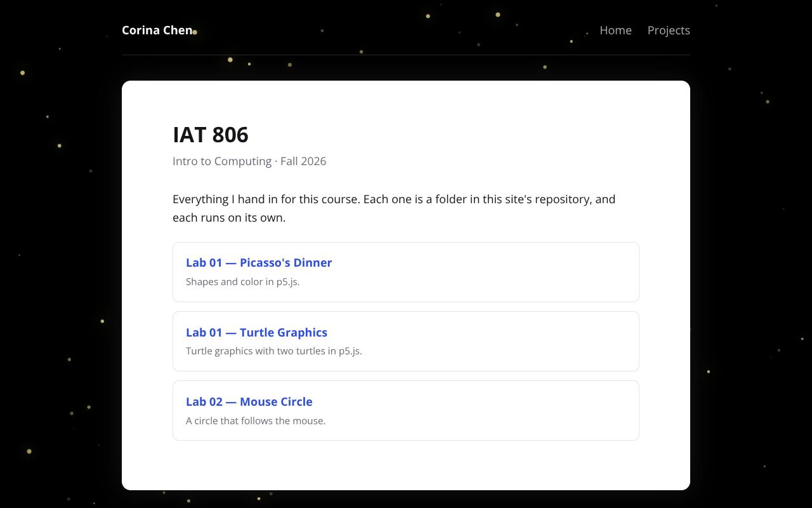Open Lab 01 — Picasso's Dinner link
812x508 pixels.
click(x=259, y=263)
